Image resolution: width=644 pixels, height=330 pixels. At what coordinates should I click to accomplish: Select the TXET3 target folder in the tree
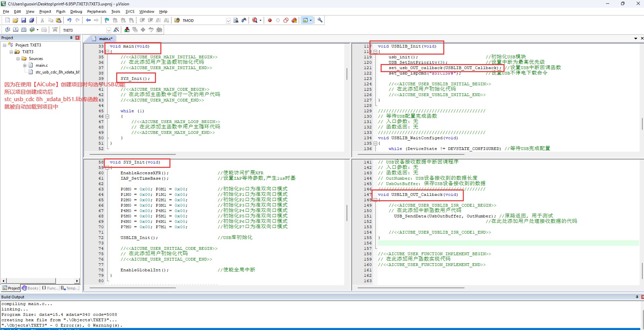24,52
